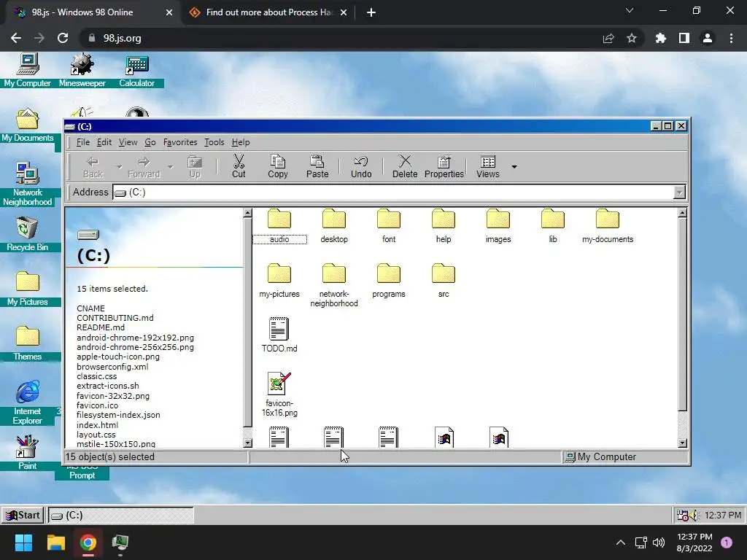Select the desktop folder
The width and height of the screenshot is (747, 560).
pyautogui.click(x=334, y=226)
